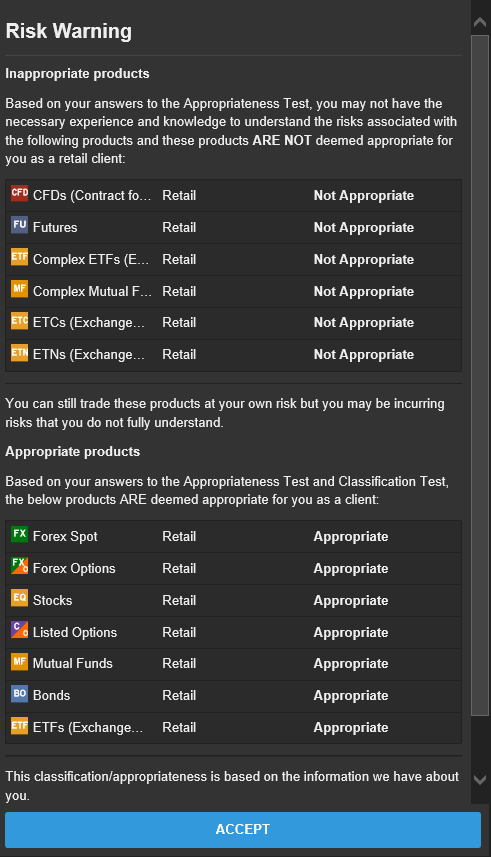Screen dimensions: 491x857
Task: Select the Futures Not Appropriate row
Action: (233, 227)
